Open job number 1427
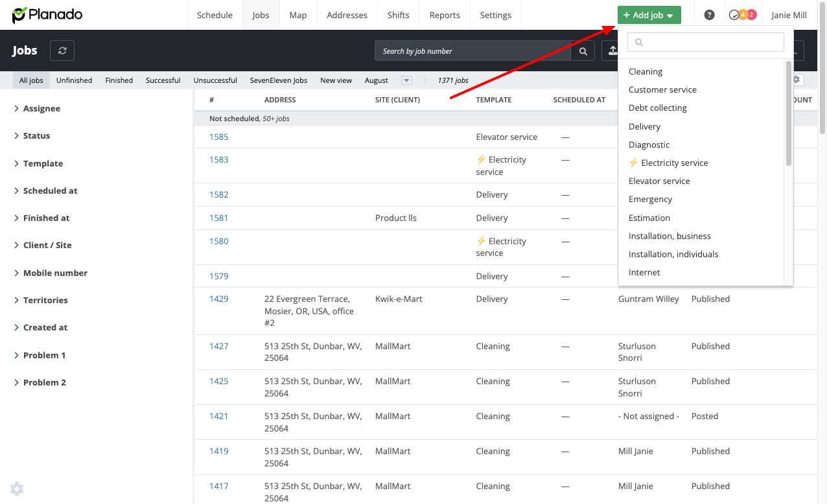Image resolution: width=827 pixels, height=504 pixels. click(218, 346)
